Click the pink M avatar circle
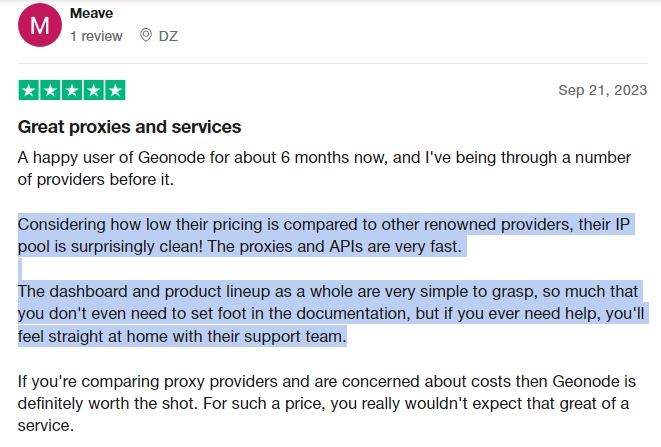 point(40,25)
